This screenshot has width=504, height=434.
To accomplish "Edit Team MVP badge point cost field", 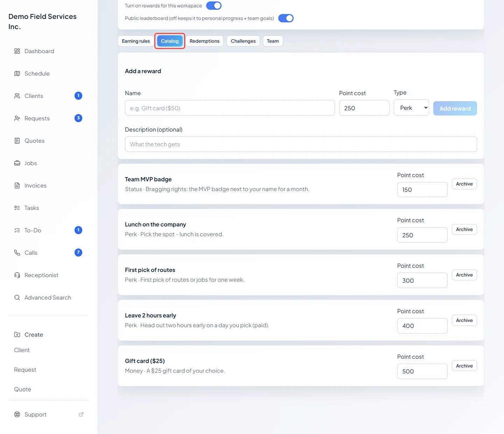I will pyautogui.click(x=422, y=189).
